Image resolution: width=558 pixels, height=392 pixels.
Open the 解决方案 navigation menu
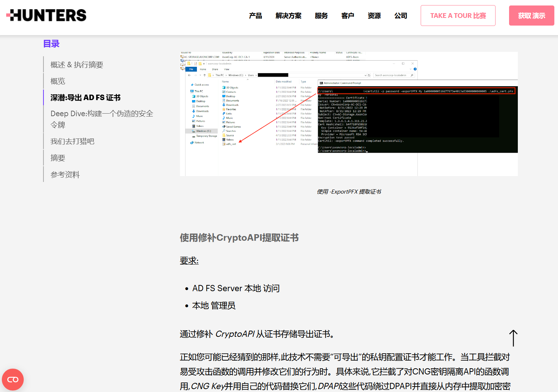point(288,16)
